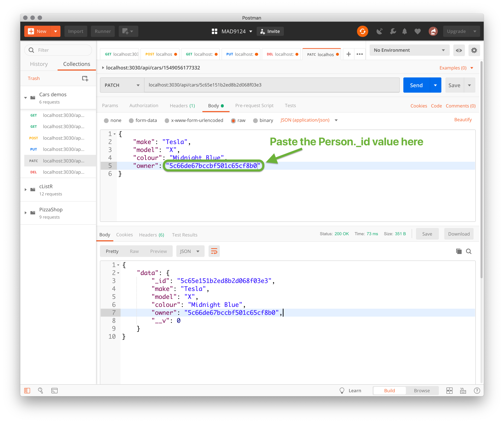This screenshot has height=423, width=504.
Task: Open Postman console icon in status bar
Action: 54,391
